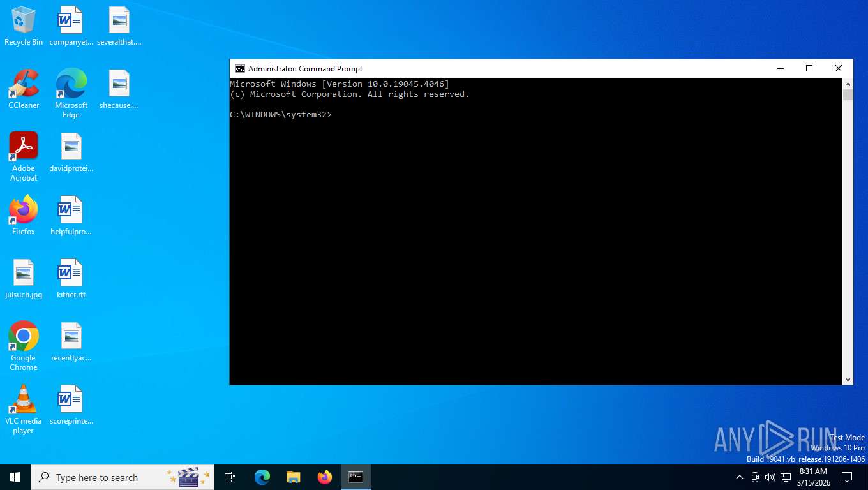Screen dimensions: 868x490
Task: Open the CCleaner desktop shortcut
Action: 24,89
